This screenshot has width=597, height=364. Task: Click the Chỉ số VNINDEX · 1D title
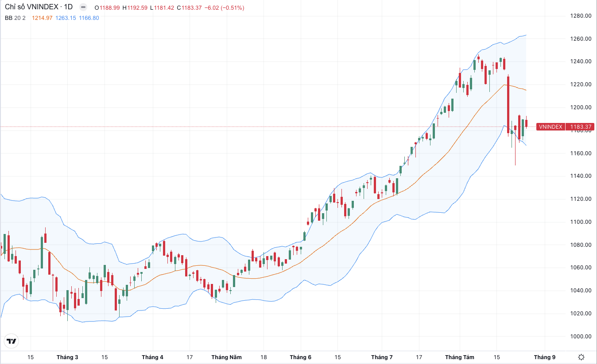click(39, 8)
